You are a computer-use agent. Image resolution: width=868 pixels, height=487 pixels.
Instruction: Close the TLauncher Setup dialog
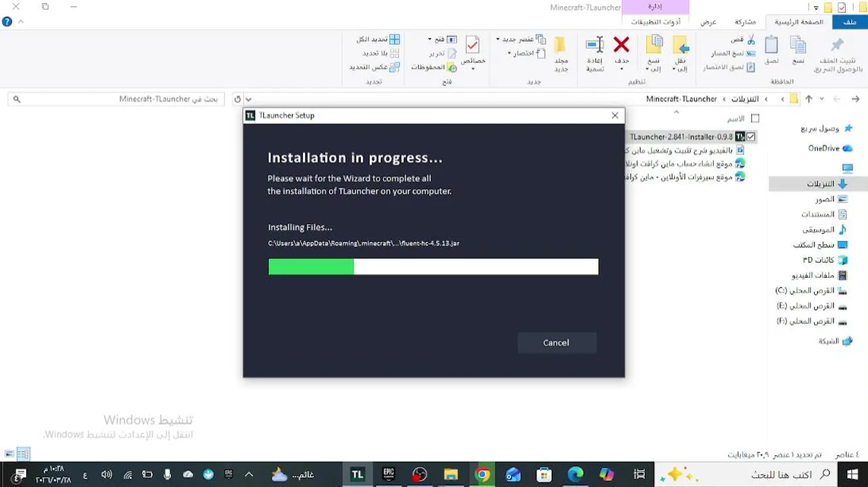614,116
